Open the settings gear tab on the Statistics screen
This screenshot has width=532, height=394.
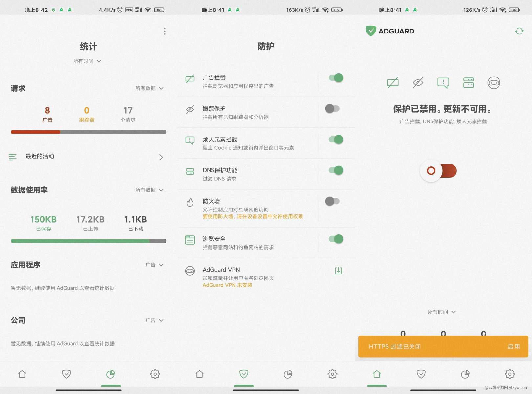[x=155, y=374]
